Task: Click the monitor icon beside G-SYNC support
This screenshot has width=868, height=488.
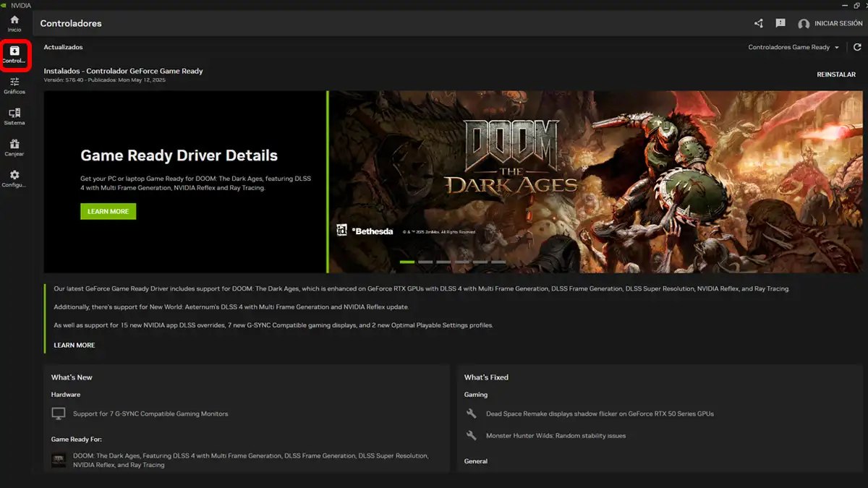Action: point(59,414)
